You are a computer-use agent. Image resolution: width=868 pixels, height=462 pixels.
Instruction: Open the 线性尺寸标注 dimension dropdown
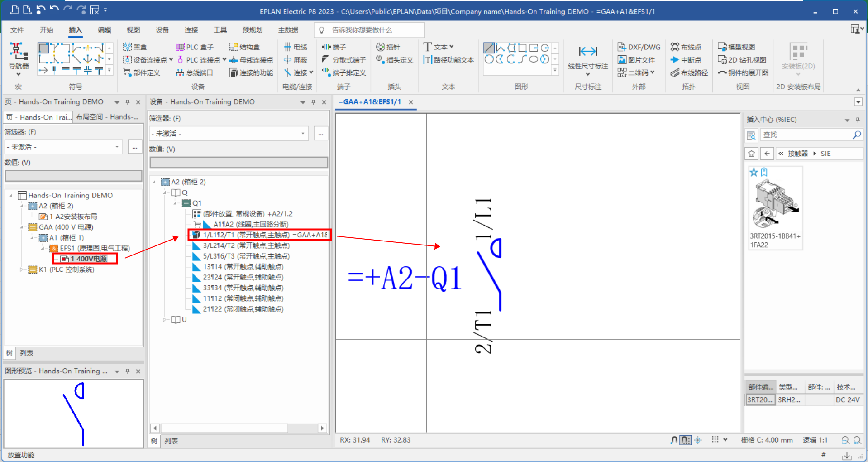[588, 74]
